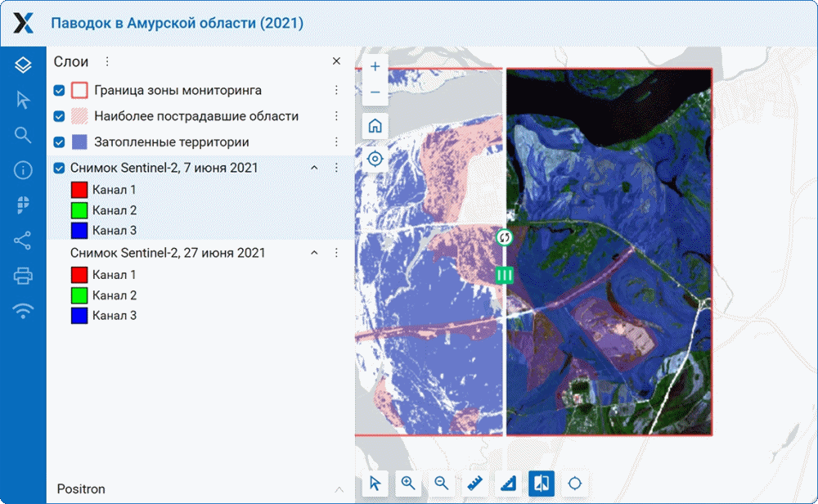Disable the Затопленные территории layer checkbox
818x504 pixels.
click(x=59, y=142)
